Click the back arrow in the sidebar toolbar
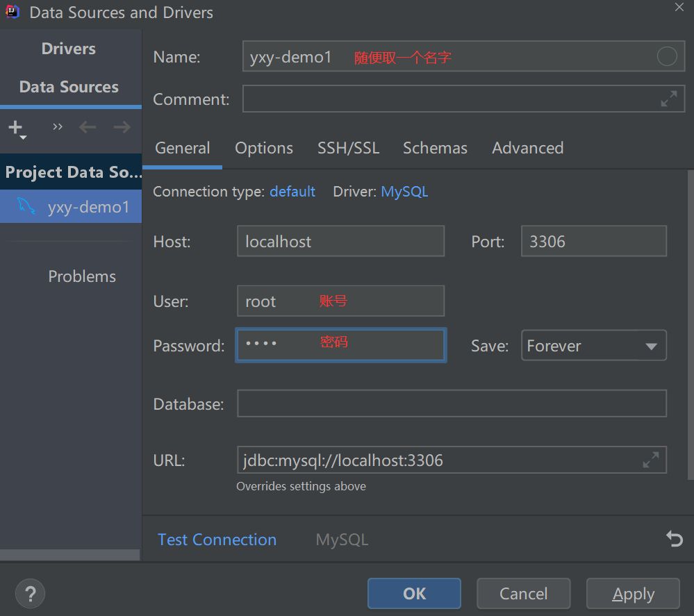Screen dimensions: 694x616 (x=88, y=128)
